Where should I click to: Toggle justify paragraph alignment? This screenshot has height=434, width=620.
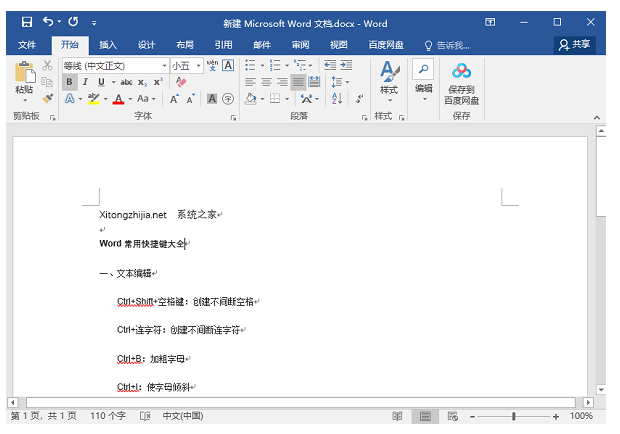(x=298, y=82)
